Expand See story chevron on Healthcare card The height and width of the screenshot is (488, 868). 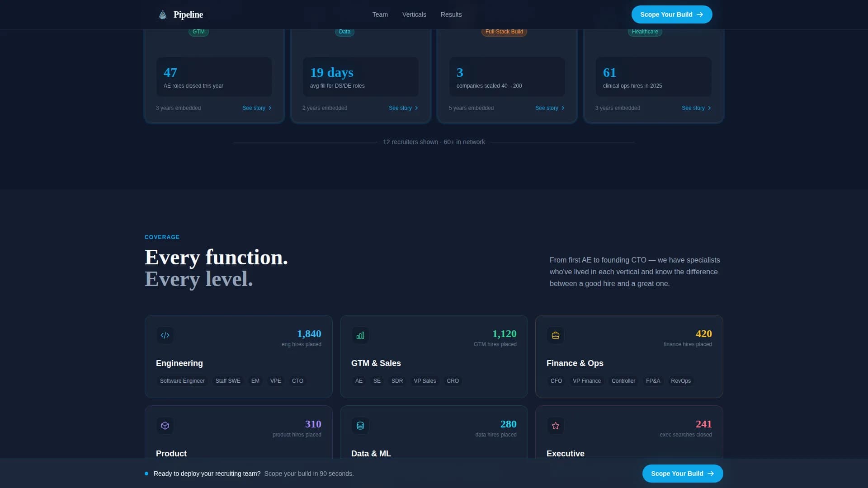point(709,108)
